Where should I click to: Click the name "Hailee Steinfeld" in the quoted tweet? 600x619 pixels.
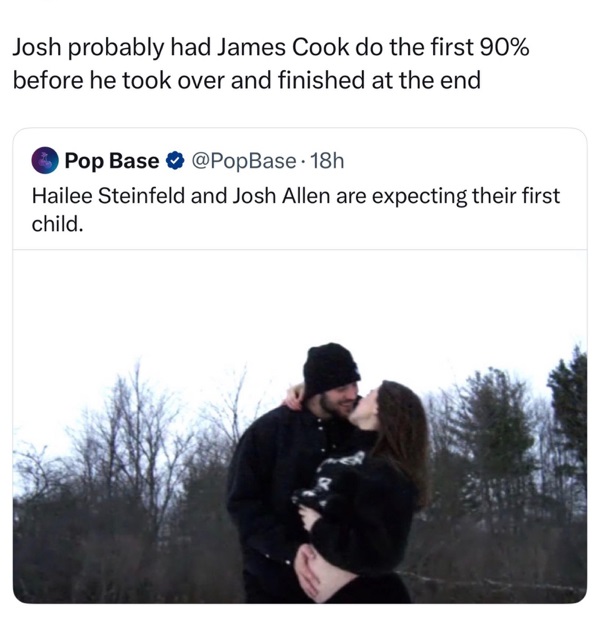coord(107,195)
